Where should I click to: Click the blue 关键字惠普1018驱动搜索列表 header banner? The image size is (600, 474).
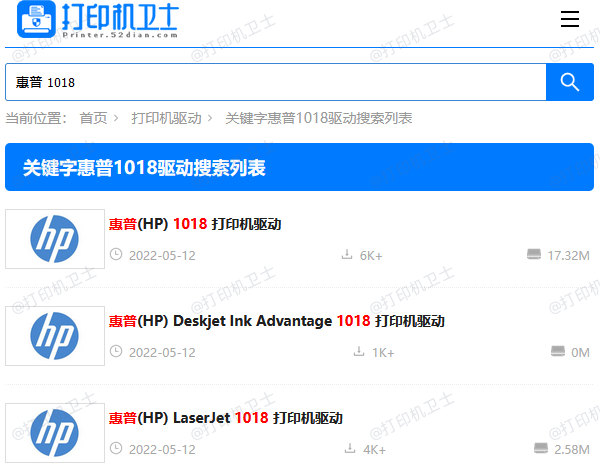299,167
